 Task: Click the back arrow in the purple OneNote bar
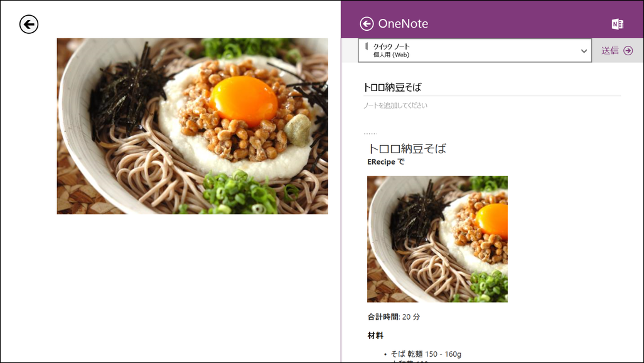click(x=366, y=23)
